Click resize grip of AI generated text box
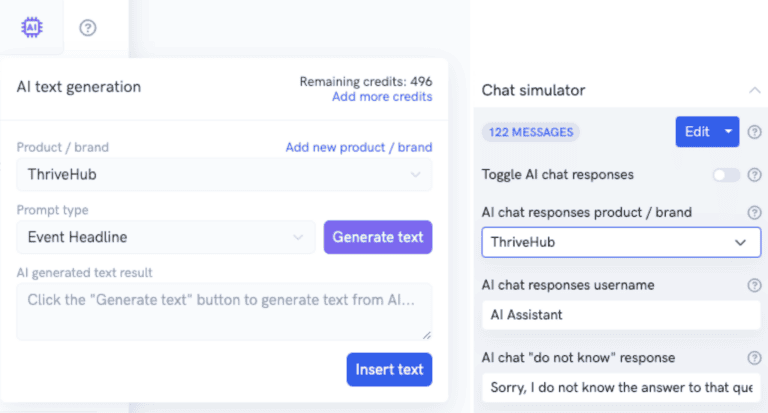Image resolution: width=768 pixels, height=413 pixels. click(427, 335)
